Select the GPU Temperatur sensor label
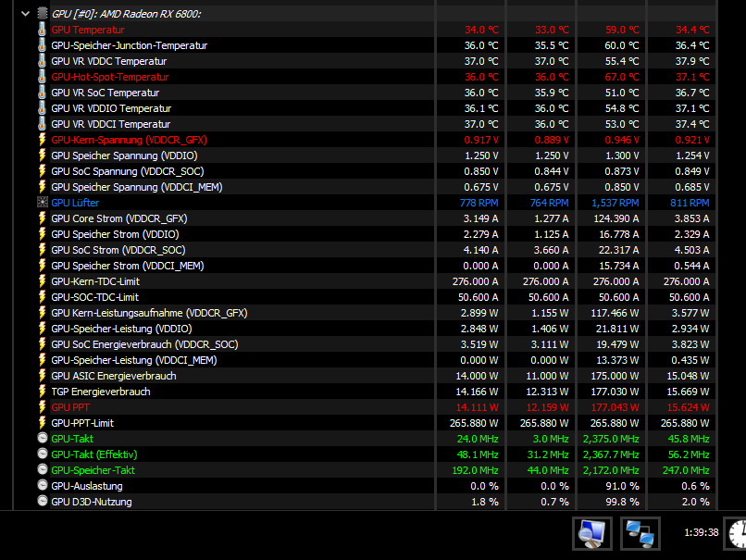The width and height of the screenshot is (746, 560). (x=88, y=30)
